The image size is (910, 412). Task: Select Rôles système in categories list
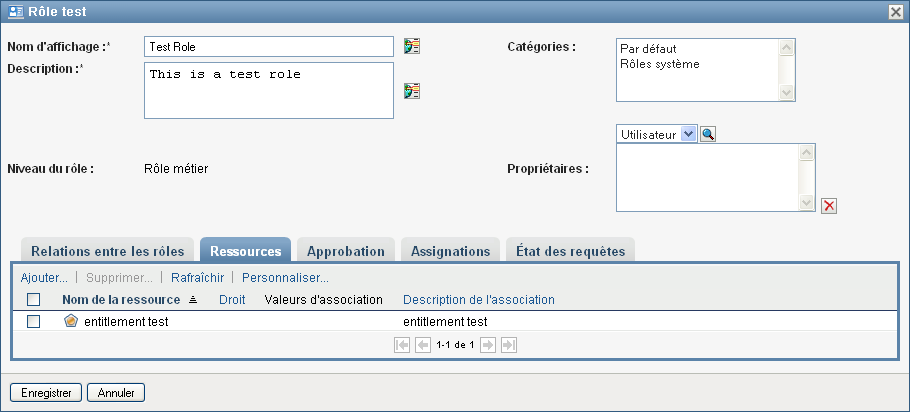click(660, 64)
